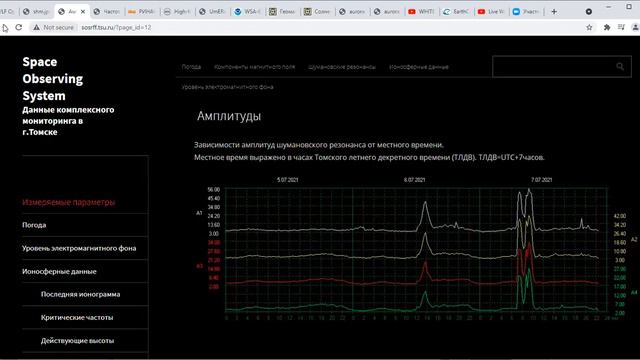Bookmark this page with star icon
This screenshot has width=640, height=360.
pos(589,27)
